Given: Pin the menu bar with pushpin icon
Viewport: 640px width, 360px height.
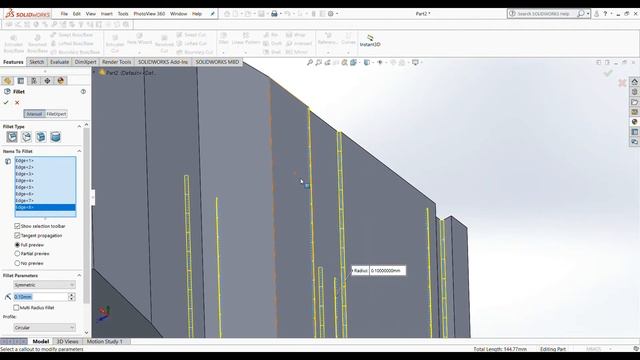Looking at the screenshot, I should [x=212, y=14].
